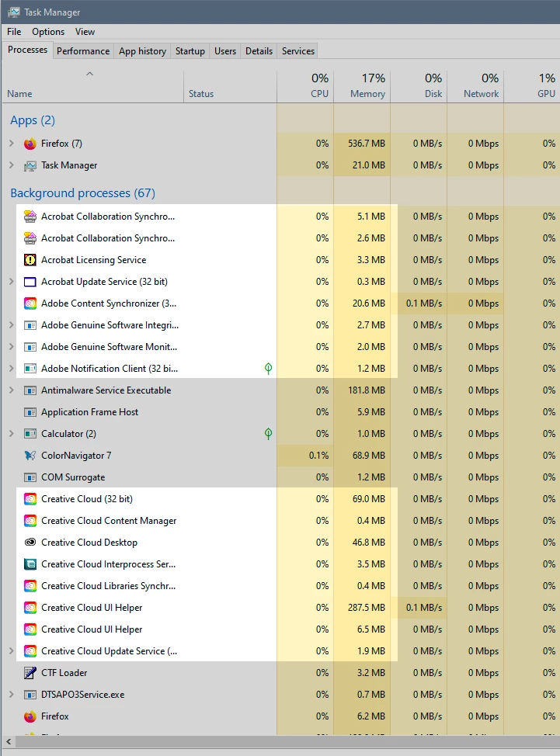The width and height of the screenshot is (560, 756).
Task: Click the Creative Cloud Desktop icon
Action: [30, 543]
